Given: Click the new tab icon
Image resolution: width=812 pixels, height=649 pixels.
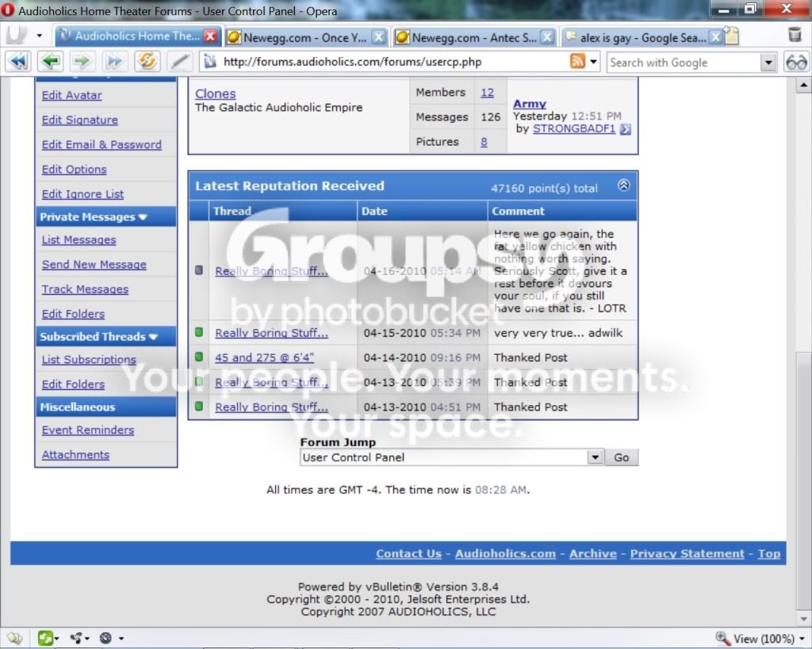Looking at the screenshot, I should pos(732,36).
